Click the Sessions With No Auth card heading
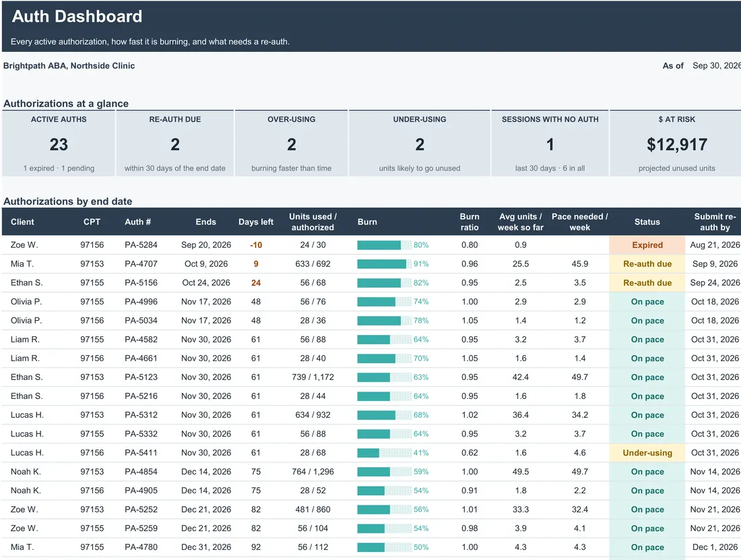The width and height of the screenshot is (741, 560). (x=550, y=119)
